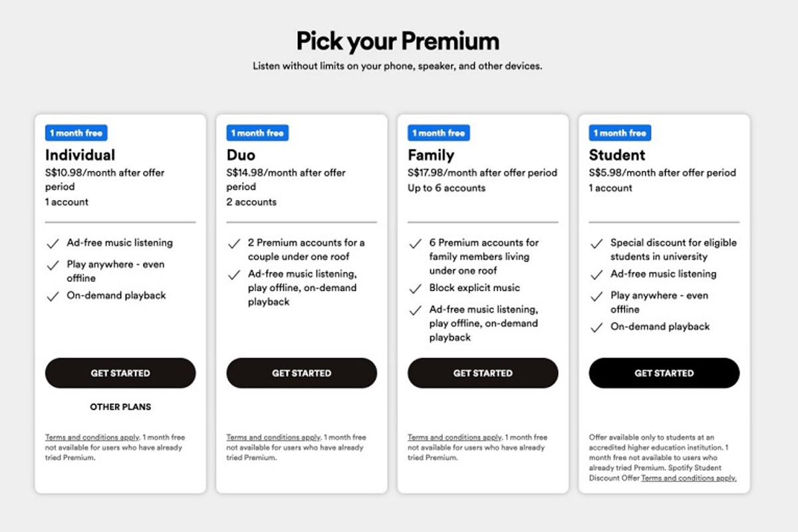
Task: Click checkmark beside 2 Premium accounts feature
Action: [234, 244]
